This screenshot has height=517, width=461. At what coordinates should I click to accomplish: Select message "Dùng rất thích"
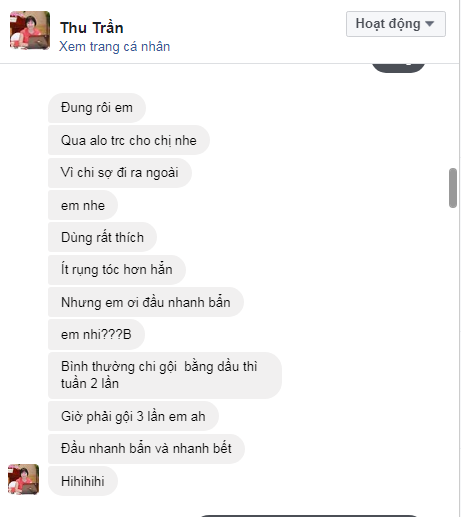pos(102,237)
